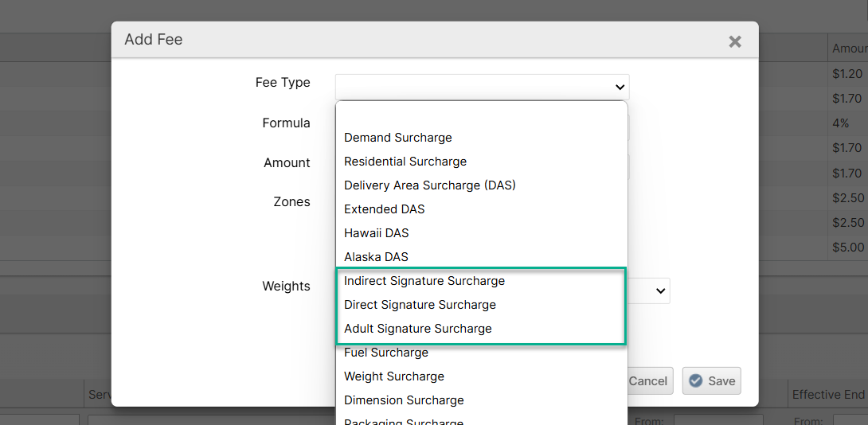The image size is (868, 425).
Task: Pick Delivery Area Surcharge (DAS)
Action: (430, 185)
